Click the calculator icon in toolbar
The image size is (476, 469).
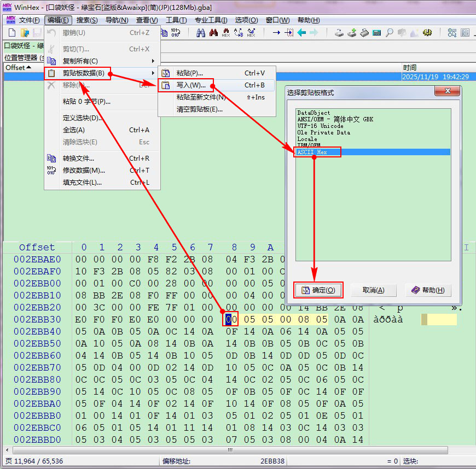coord(376,33)
